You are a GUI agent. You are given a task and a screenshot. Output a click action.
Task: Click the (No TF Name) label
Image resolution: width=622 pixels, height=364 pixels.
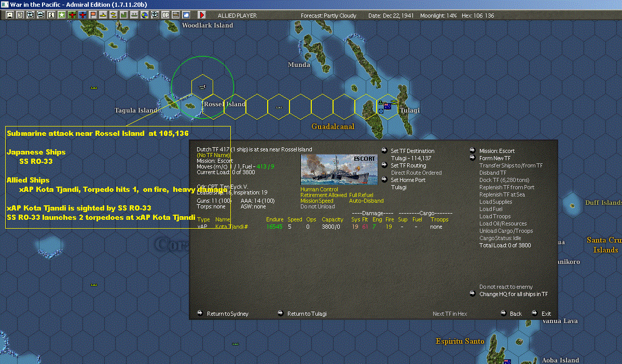tap(213, 155)
